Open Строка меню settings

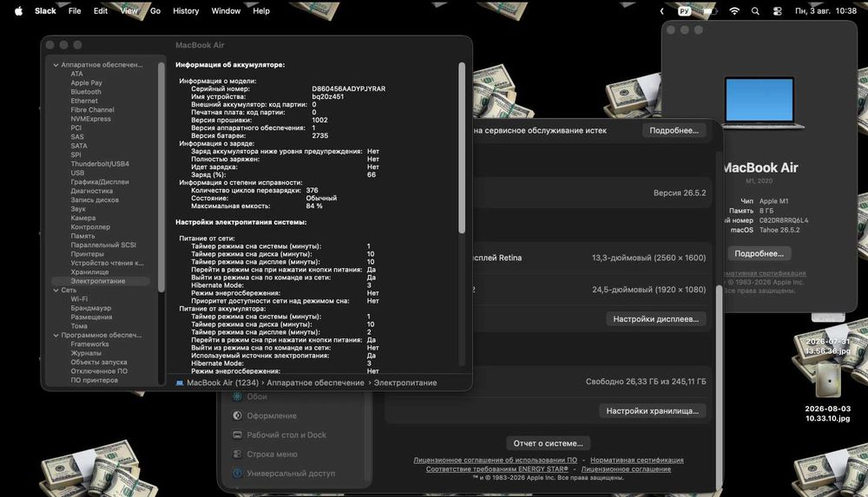272,454
